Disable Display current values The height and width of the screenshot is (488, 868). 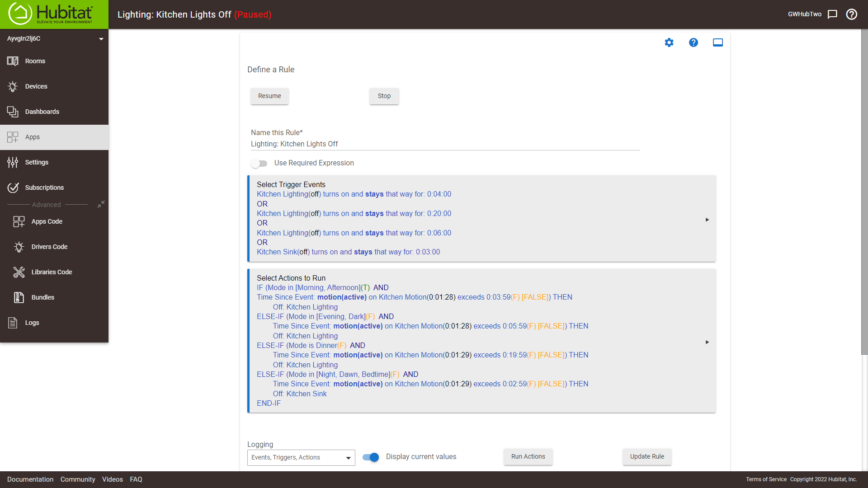[x=370, y=457]
